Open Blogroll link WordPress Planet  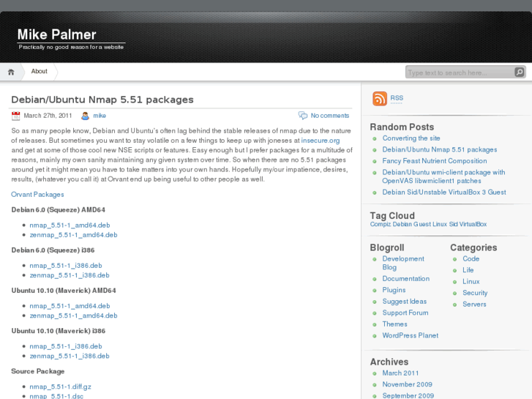pyautogui.click(x=411, y=335)
